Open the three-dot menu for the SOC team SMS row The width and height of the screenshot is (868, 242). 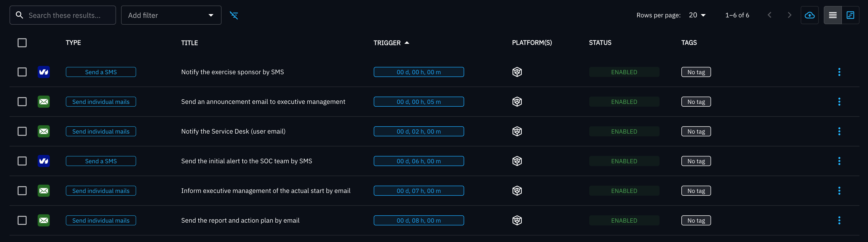pos(839,161)
